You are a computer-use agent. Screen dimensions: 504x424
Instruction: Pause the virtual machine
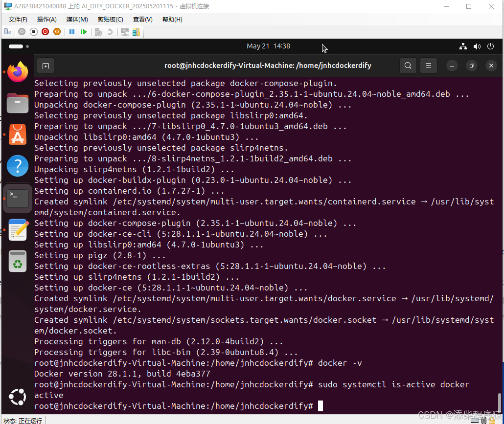pos(72,32)
